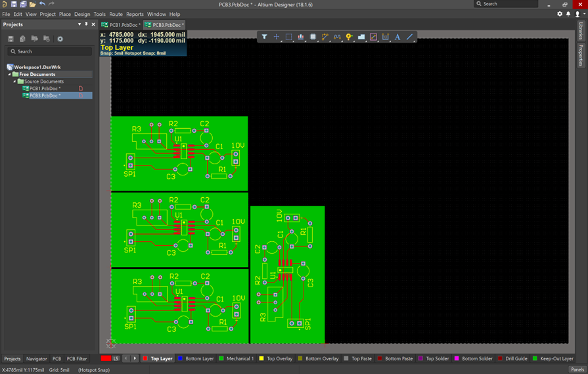Image resolution: width=588 pixels, height=374 pixels.
Task: Collapse the Free Documents tree node
Action: [10, 74]
